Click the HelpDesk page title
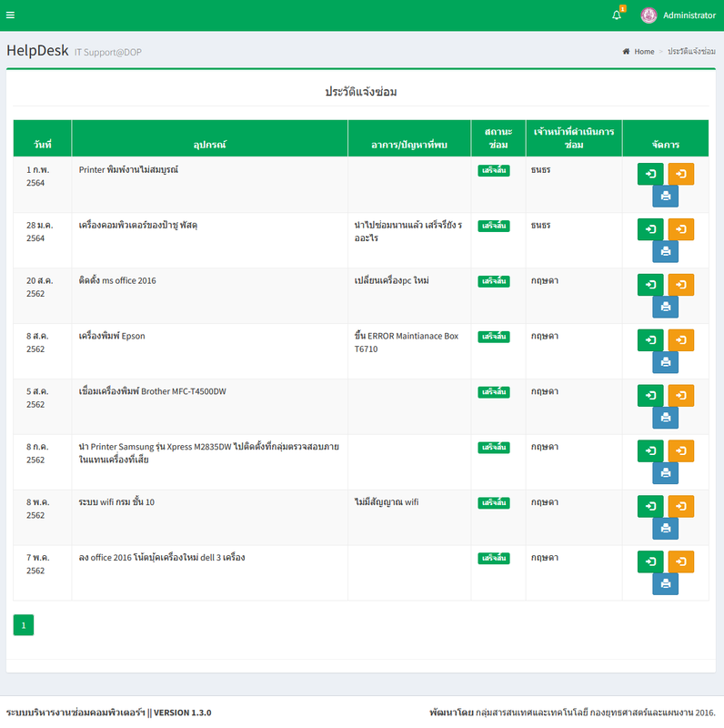 pyautogui.click(x=37, y=51)
